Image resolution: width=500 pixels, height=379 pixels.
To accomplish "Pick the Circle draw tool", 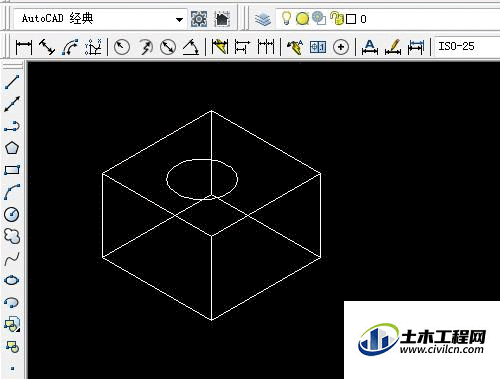I will [x=12, y=214].
